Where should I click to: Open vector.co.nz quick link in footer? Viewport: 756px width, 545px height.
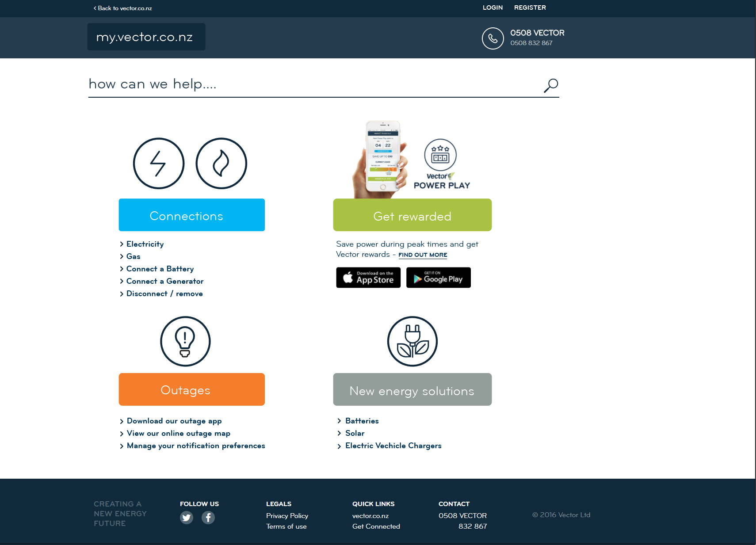(370, 516)
